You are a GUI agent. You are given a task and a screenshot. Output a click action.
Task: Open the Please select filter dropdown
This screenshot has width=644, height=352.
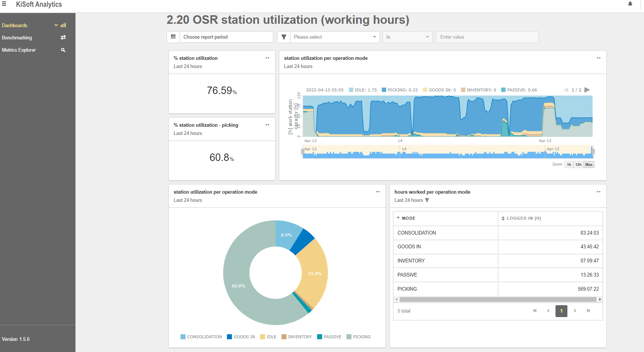[x=335, y=37]
